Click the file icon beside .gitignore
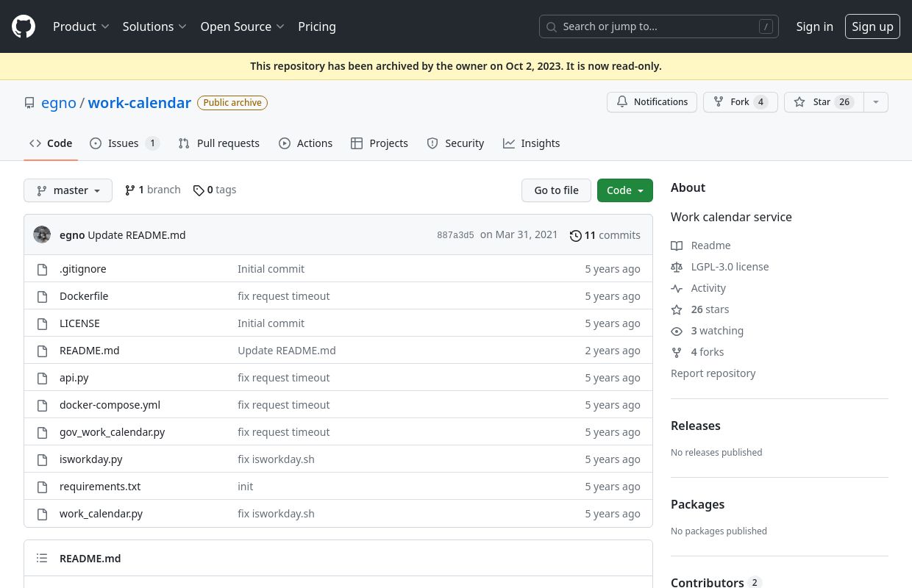Image resolution: width=912 pixels, height=588 pixels. click(x=43, y=269)
